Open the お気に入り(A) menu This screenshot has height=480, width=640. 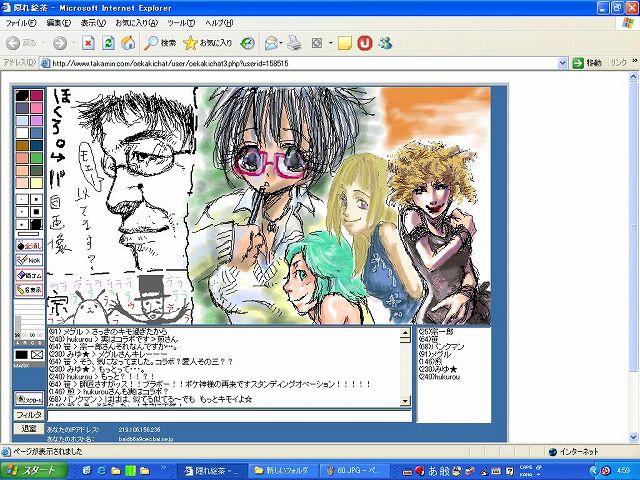pyautogui.click(x=136, y=23)
